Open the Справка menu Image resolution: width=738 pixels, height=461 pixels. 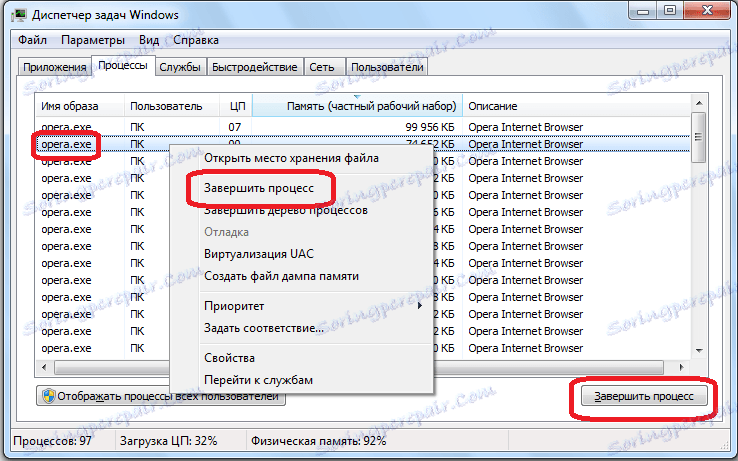point(196,40)
